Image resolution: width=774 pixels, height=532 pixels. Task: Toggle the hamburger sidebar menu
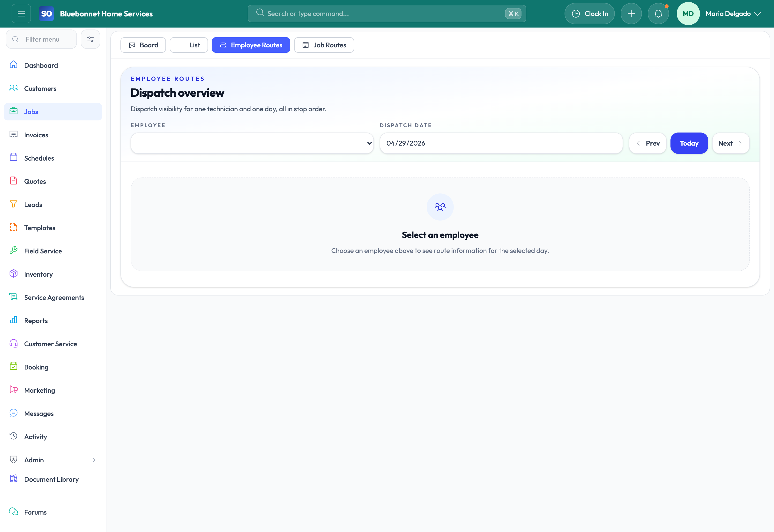pos(21,14)
